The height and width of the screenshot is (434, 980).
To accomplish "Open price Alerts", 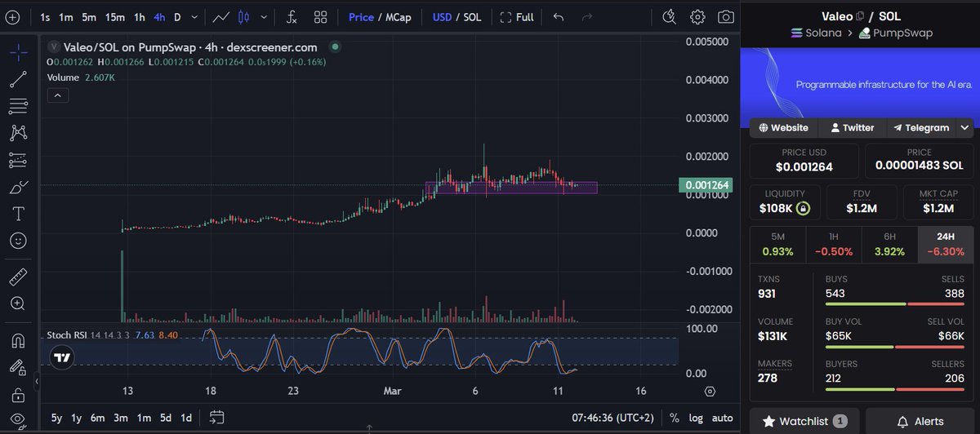I will click(x=920, y=421).
